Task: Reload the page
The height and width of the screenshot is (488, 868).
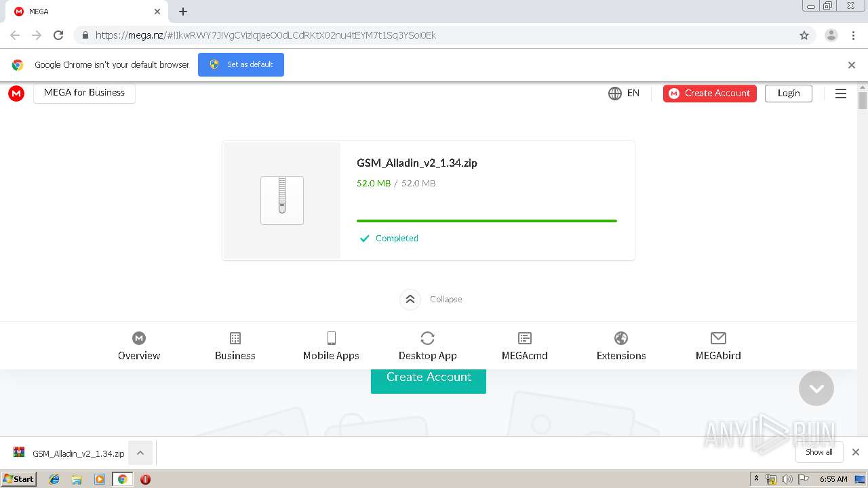Action: pyautogui.click(x=58, y=35)
